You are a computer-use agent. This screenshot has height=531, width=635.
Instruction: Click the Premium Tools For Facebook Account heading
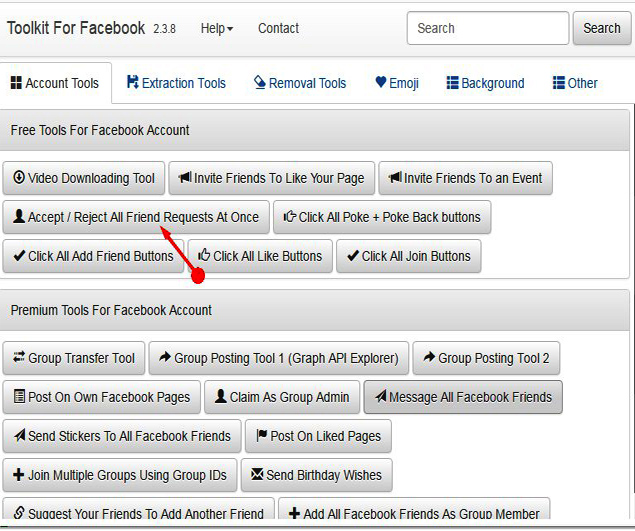(x=111, y=310)
